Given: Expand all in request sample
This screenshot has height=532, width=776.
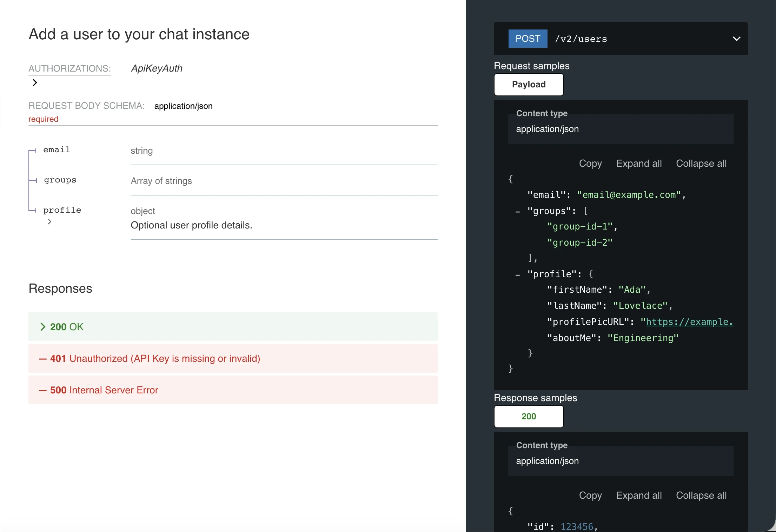Looking at the screenshot, I should (x=639, y=164).
